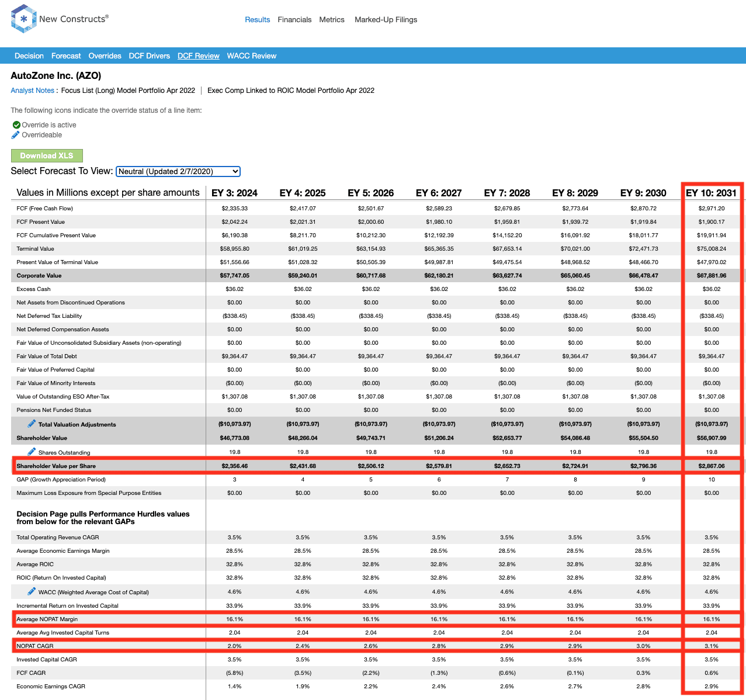Click the Terminal Value row label

pyautogui.click(x=36, y=249)
